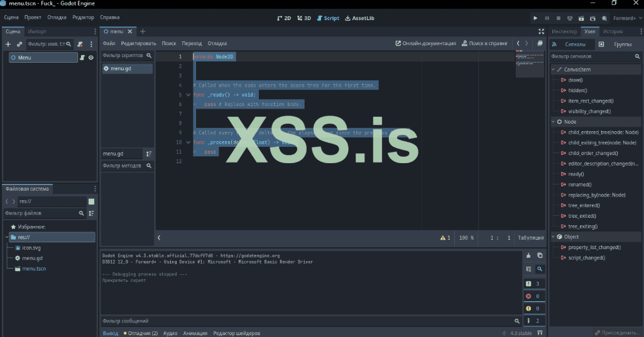Add a new node with the plus icon
Image resolution: width=644 pixels, height=337 pixels.
point(8,44)
